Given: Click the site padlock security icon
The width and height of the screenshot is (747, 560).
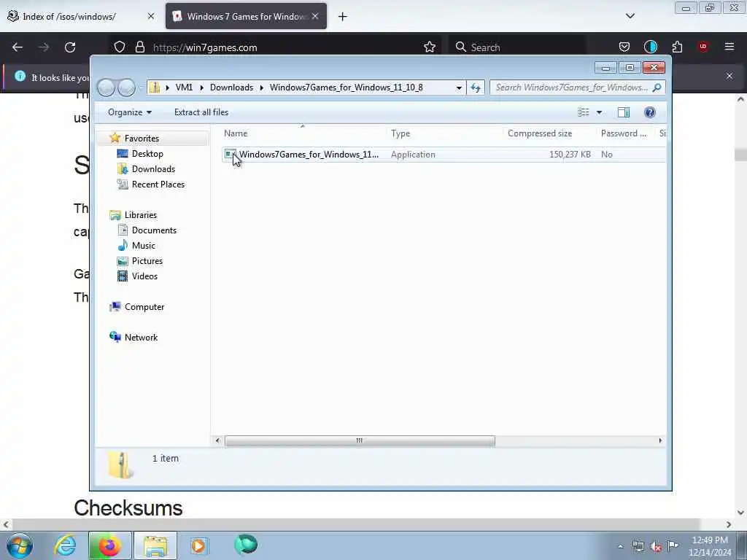Looking at the screenshot, I should [x=139, y=47].
